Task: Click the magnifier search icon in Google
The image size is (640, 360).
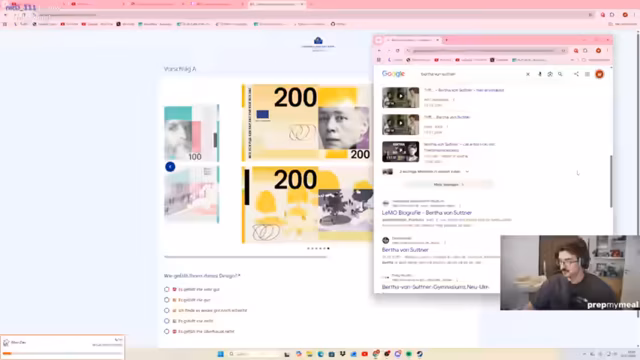Action: pyautogui.click(x=560, y=74)
